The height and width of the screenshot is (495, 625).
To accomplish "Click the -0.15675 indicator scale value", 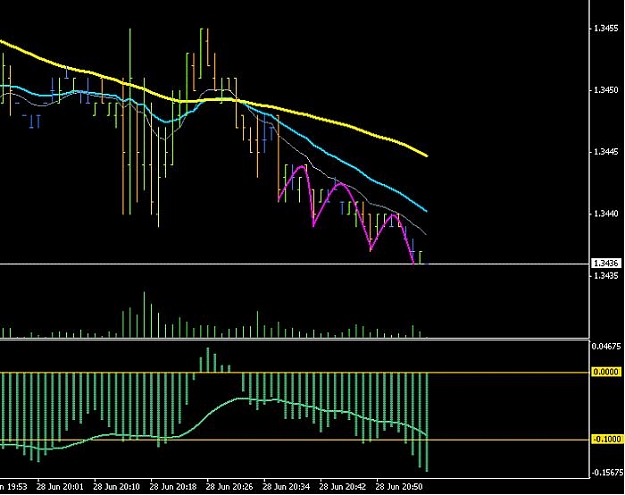I will 607,472.
